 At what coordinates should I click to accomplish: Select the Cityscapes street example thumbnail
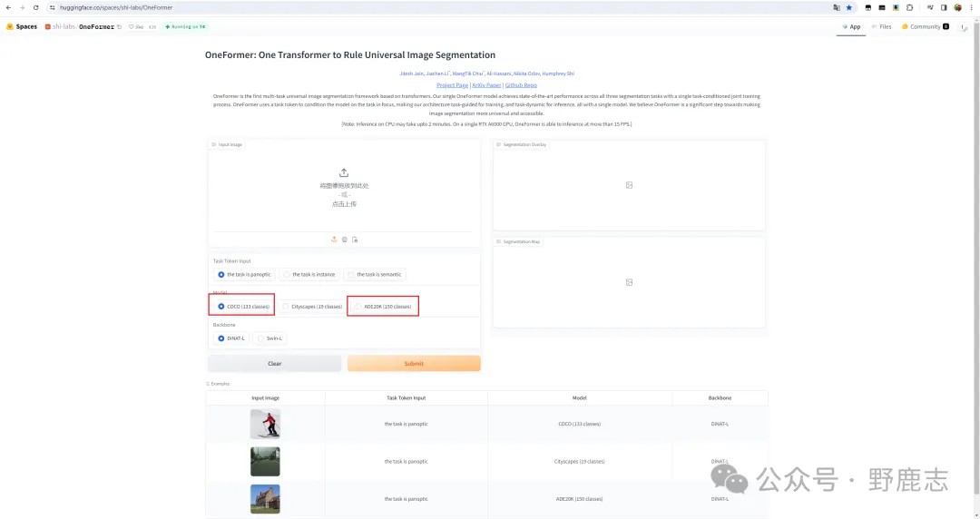click(265, 462)
